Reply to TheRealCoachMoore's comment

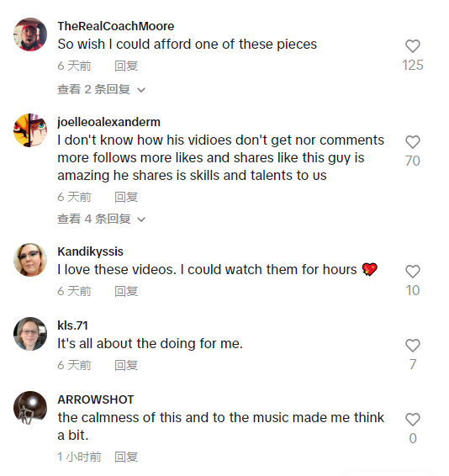pyautogui.click(x=126, y=66)
